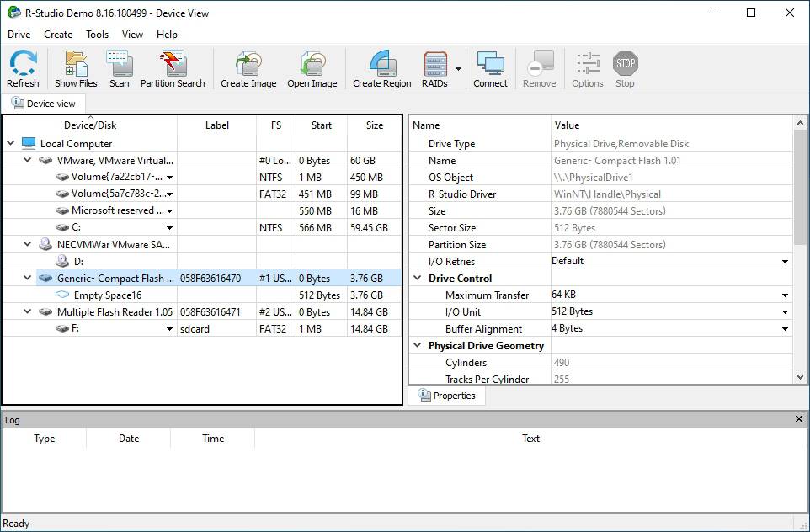The height and width of the screenshot is (532, 810).
Task: Click the Local Computer monitor icon
Action: coord(29,143)
